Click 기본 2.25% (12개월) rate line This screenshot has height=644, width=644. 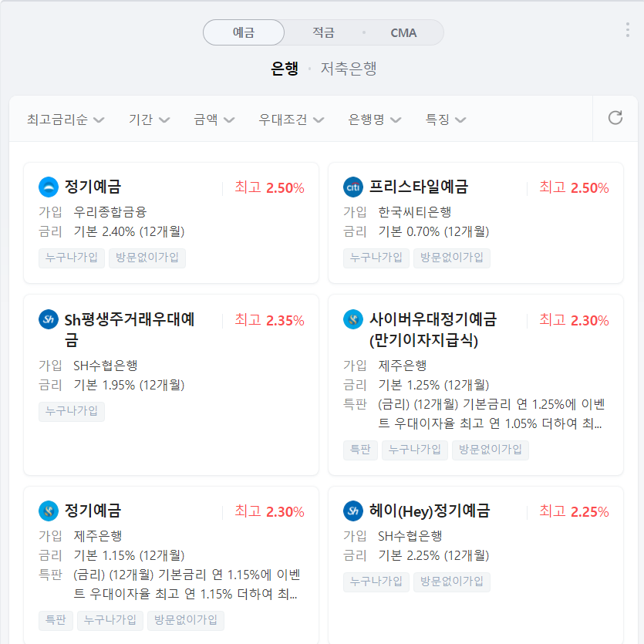tap(433, 555)
